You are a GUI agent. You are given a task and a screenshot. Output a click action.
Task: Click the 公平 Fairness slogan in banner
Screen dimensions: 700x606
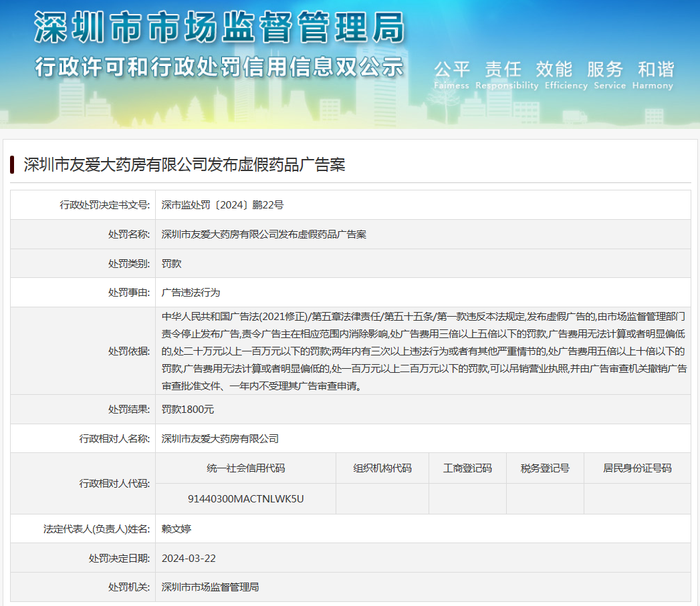tap(451, 75)
